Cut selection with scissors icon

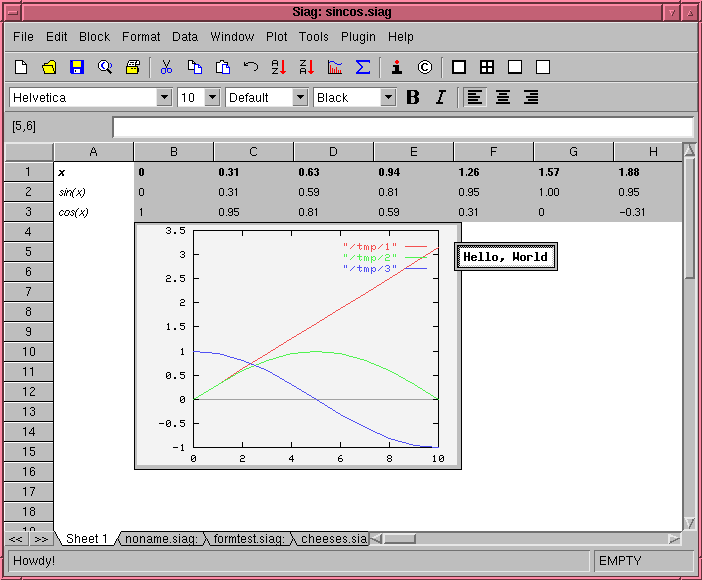pyautogui.click(x=166, y=67)
